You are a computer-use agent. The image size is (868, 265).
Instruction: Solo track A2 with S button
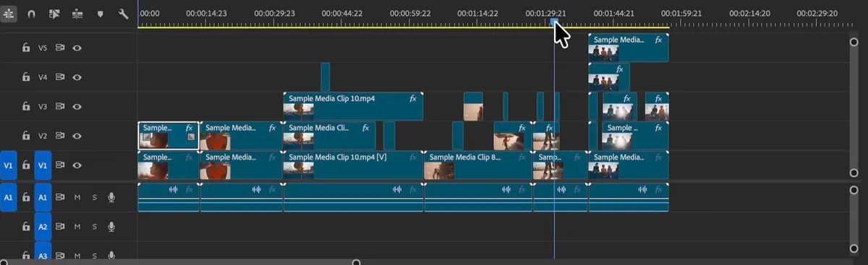pyautogui.click(x=94, y=227)
